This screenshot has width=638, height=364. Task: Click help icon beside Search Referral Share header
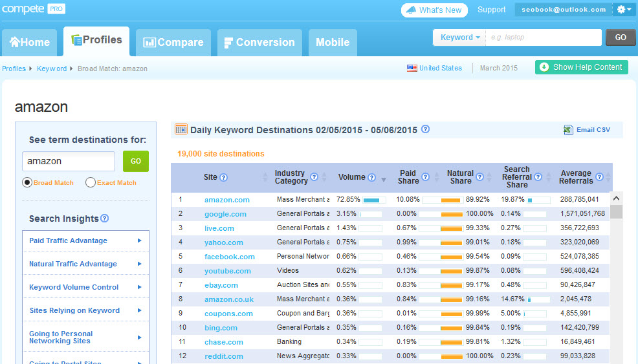[538, 177]
